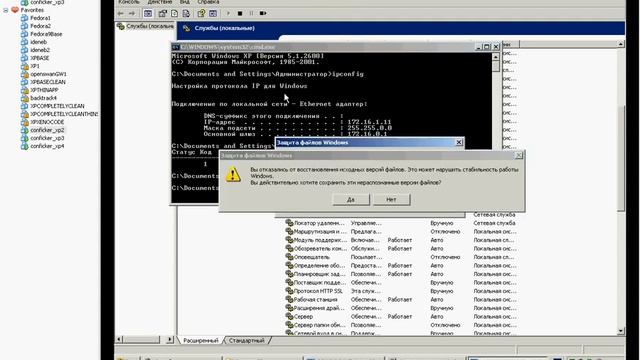Start the service with play icon

228,13
